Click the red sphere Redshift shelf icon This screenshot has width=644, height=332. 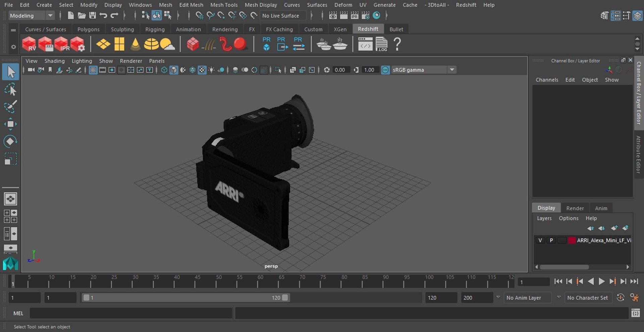240,44
